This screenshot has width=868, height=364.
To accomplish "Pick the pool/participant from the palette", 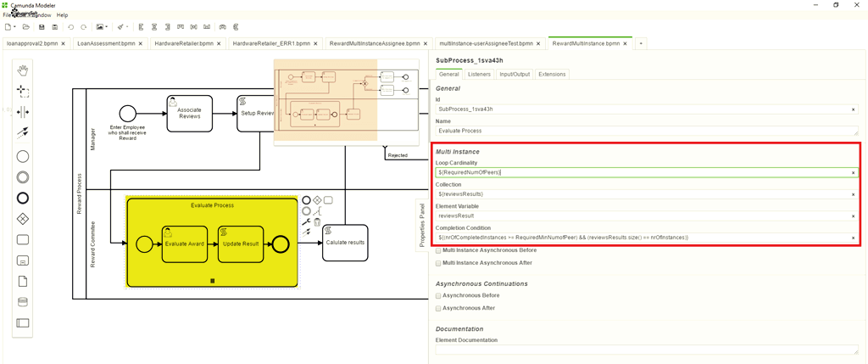I will [x=23, y=323].
